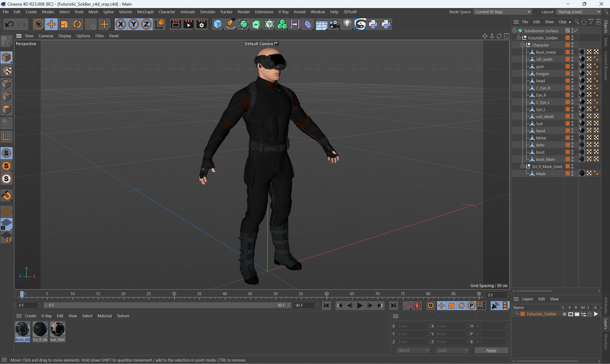This screenshot has height=364, width=610.
Task: Open the Scale mode dropdown
Action: click(x=452, y=351)
